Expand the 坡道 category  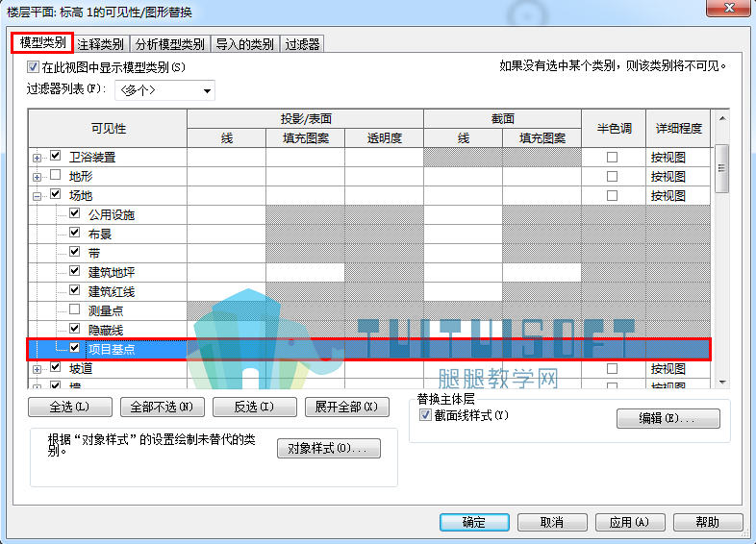tap(37, 370)
